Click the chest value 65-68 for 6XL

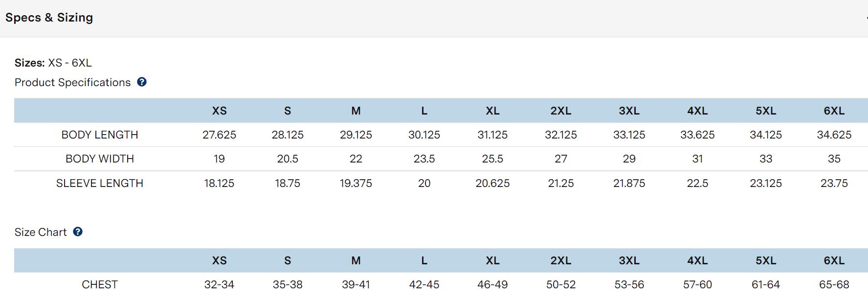834,284
